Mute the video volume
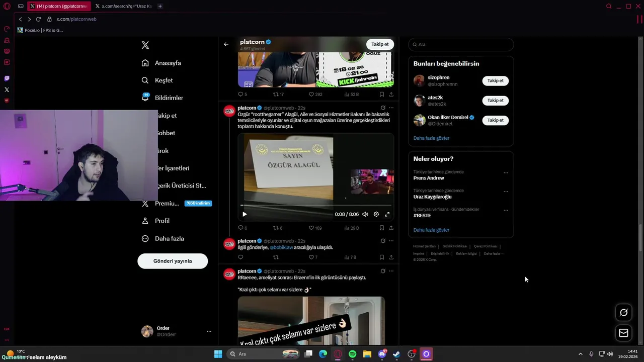Screen dimensions: 644x362 (x=365, y=214)
